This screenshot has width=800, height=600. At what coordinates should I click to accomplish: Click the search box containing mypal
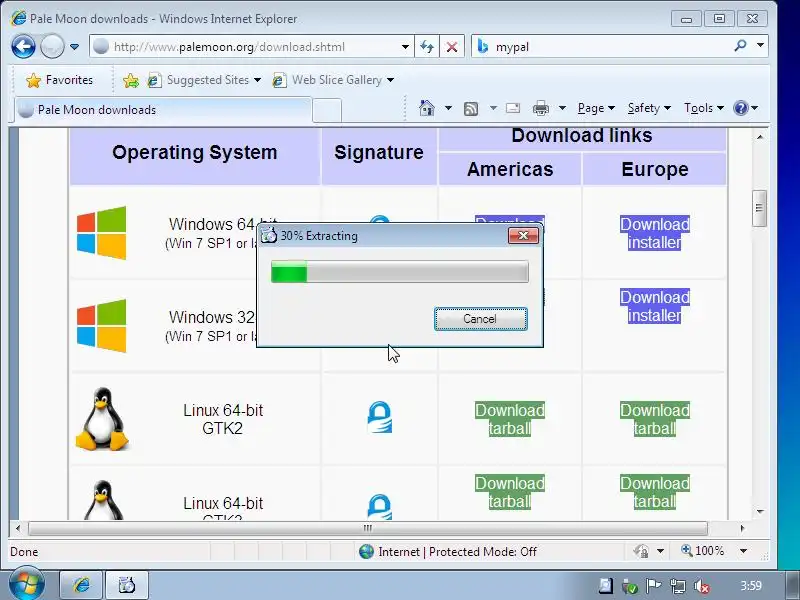click(602, 47)
